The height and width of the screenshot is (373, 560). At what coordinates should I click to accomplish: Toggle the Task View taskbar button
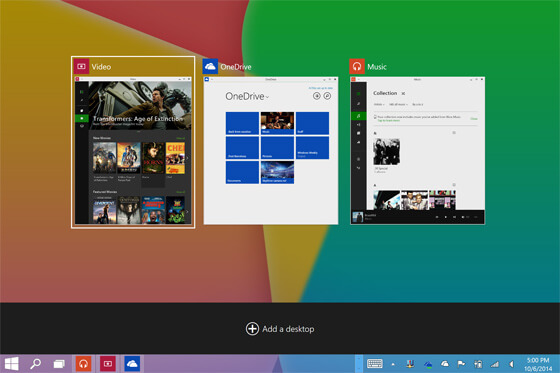tap(59, 364)
